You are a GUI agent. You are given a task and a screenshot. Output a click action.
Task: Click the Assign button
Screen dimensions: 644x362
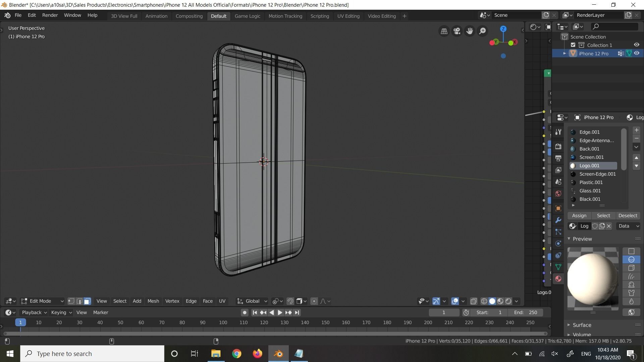[x=579, y=216]
